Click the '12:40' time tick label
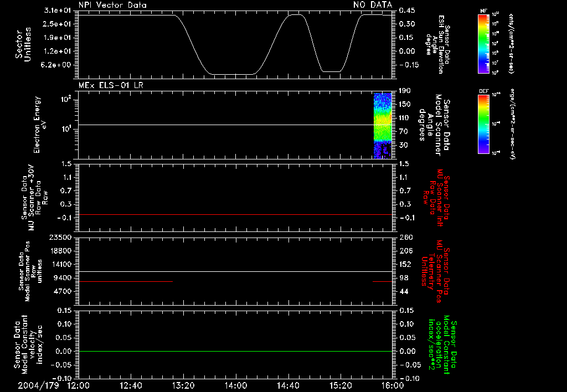The width and height of the screenshot is (567, 392). [x=131, y=385]
